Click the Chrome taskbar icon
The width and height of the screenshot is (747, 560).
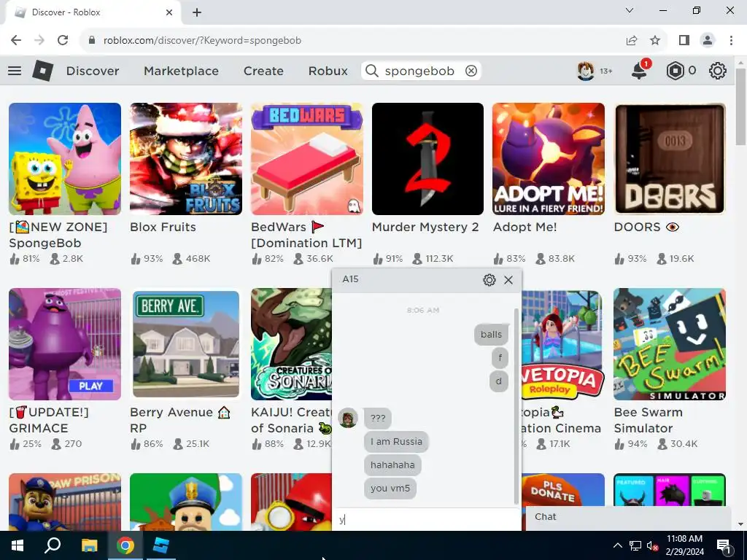tap(125, 545)
